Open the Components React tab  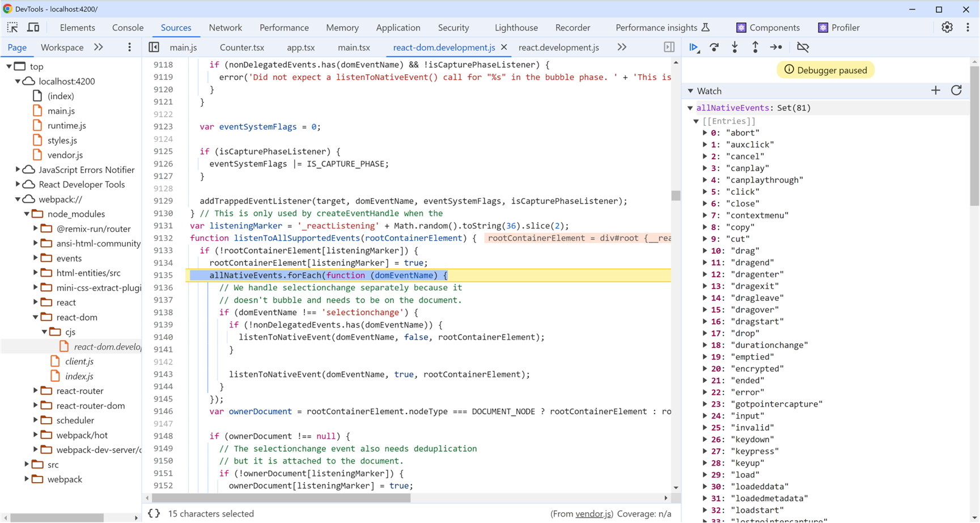pos(767,27)
